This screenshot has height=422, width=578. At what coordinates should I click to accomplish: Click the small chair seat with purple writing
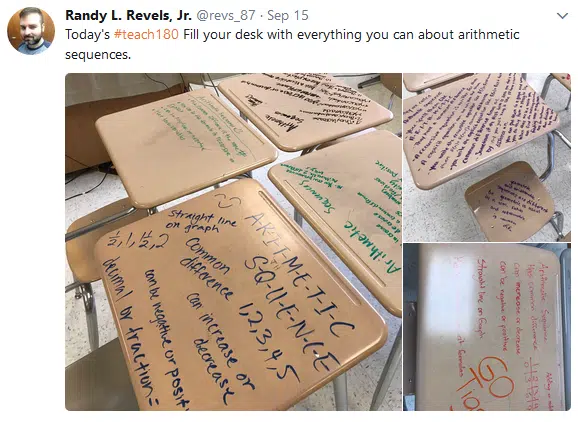pos(512,202)
